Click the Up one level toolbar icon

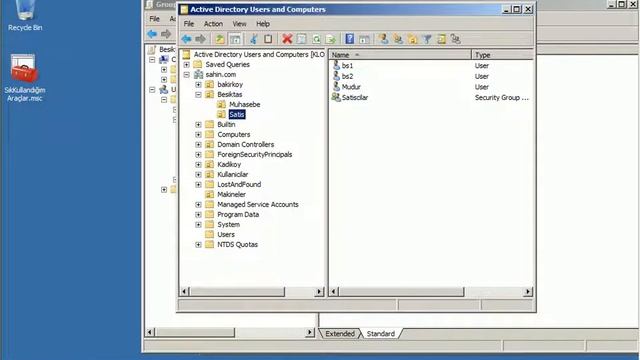click(220, 39)
